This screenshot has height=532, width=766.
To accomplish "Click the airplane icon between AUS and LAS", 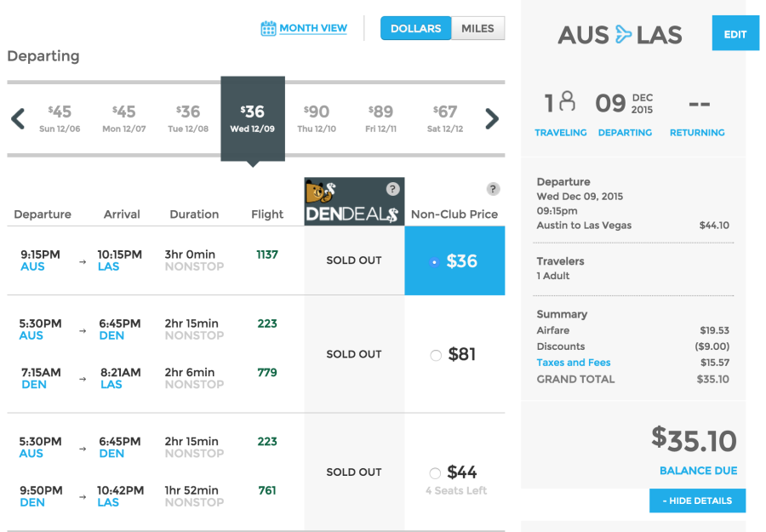I will 623,35.
